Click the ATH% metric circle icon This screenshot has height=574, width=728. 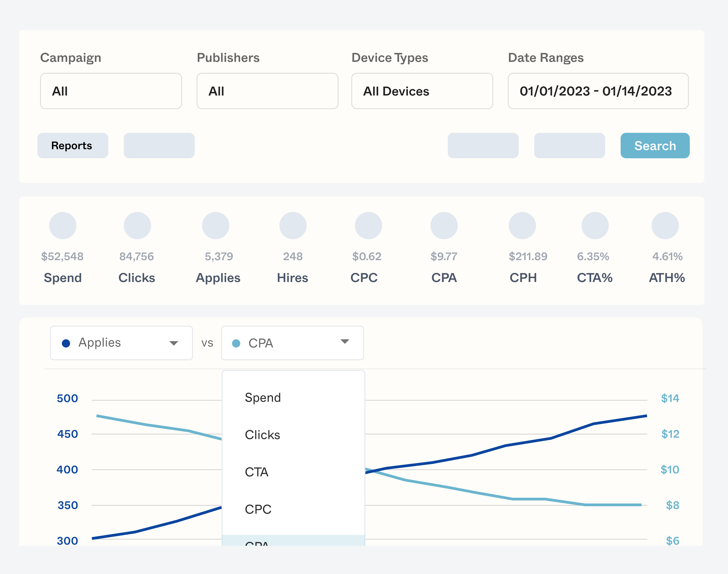pyautogui.click(x=665, y=226)
